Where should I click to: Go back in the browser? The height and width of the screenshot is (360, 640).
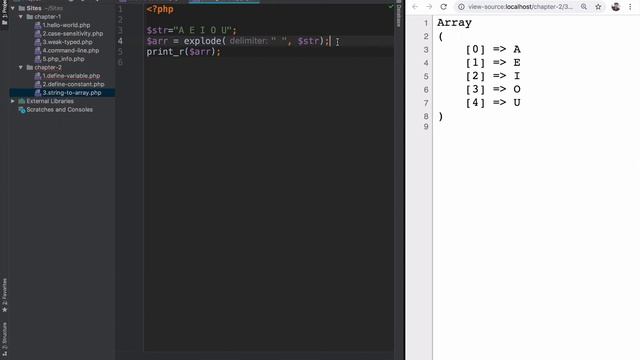(x=415, y=7)
